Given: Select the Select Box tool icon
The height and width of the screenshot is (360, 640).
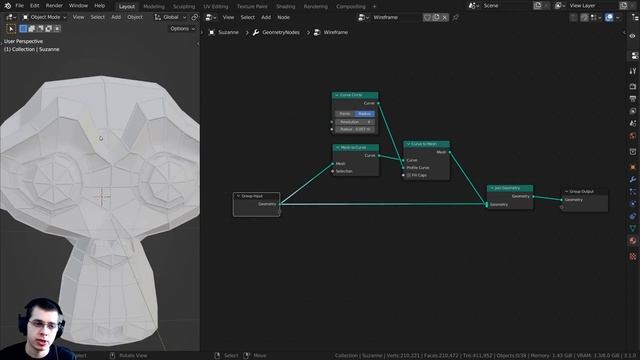Looking at the screenshot, I should (11, 29).
